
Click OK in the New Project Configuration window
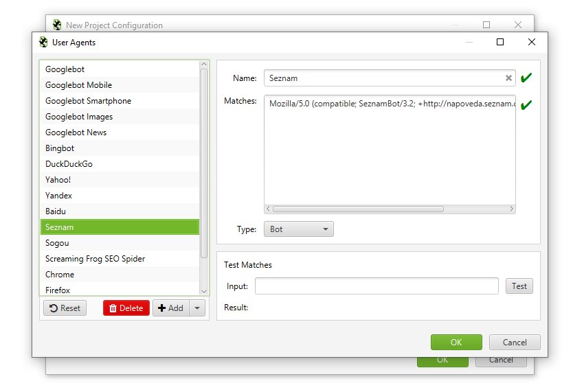click(442, 362)
